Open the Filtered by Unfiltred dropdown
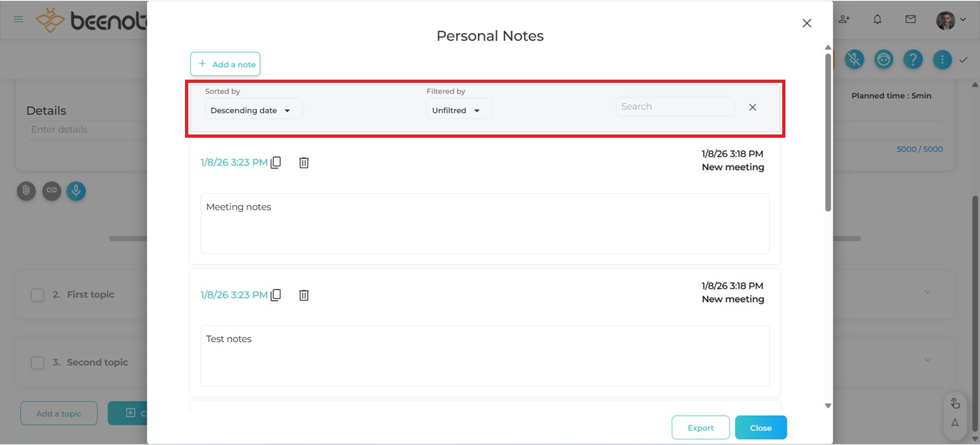 pyautogui.click(x=458, y=110)
